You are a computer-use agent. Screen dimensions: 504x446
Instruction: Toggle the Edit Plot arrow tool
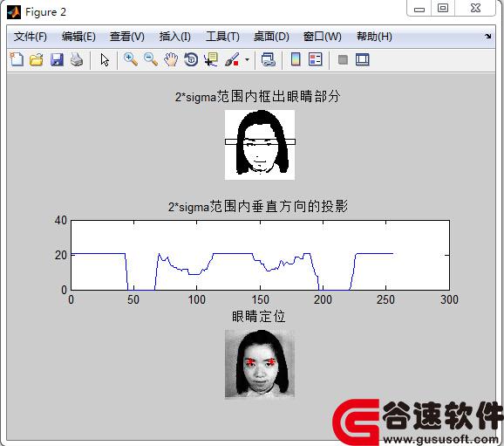coord(105,60)
